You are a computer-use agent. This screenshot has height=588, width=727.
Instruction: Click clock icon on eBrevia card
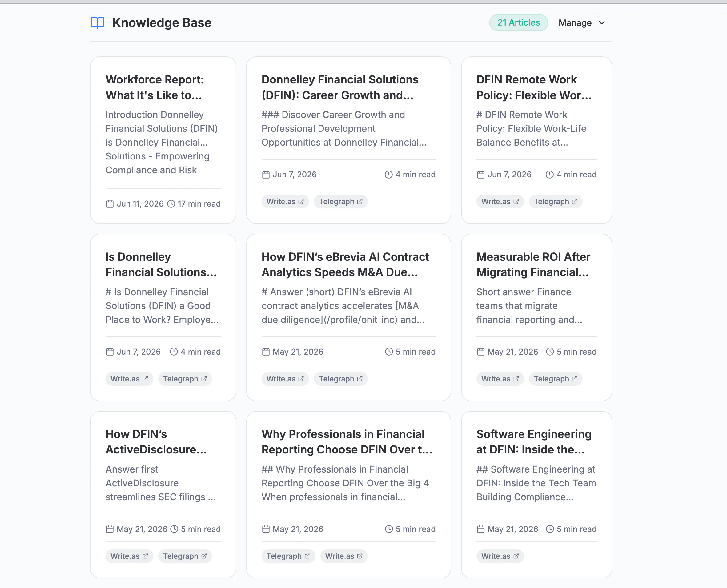pos(389,352)
